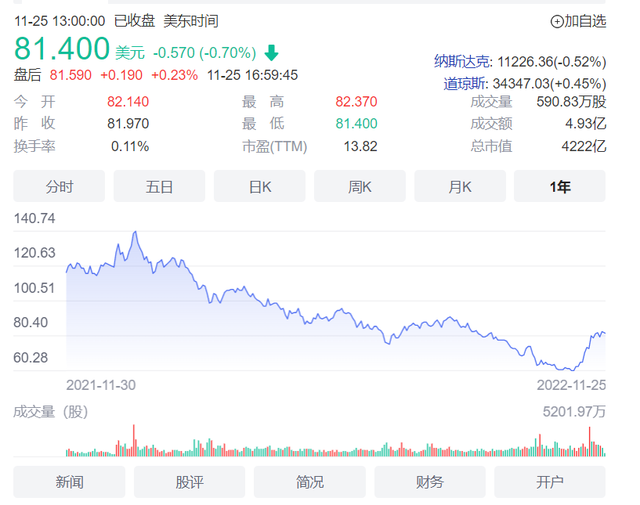Click the 81.400 current price
This screenshot has height=505, width=640.
[x=61, y=48]
